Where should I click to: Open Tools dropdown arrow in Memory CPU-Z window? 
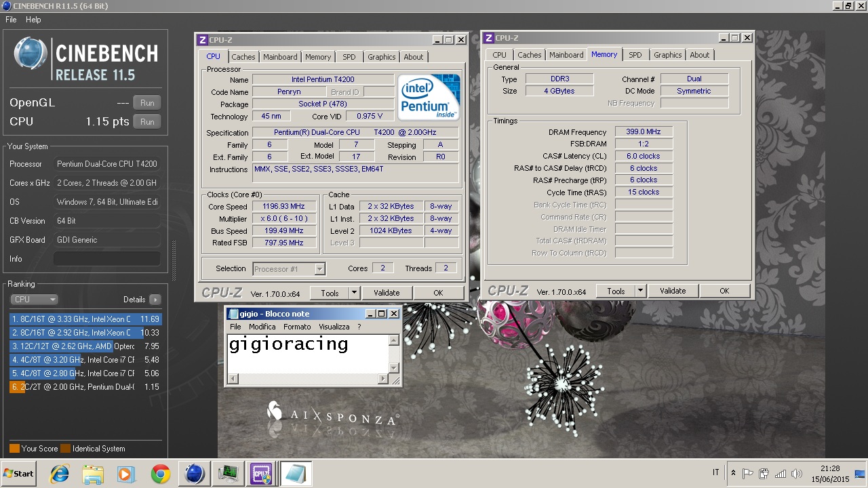(640, 291)
